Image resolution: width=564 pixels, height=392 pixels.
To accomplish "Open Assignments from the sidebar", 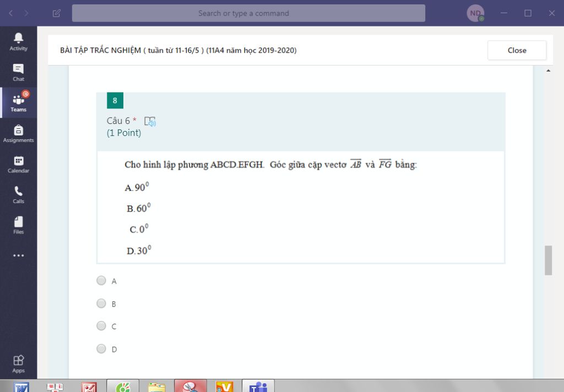I will click(x=18, y=133).
